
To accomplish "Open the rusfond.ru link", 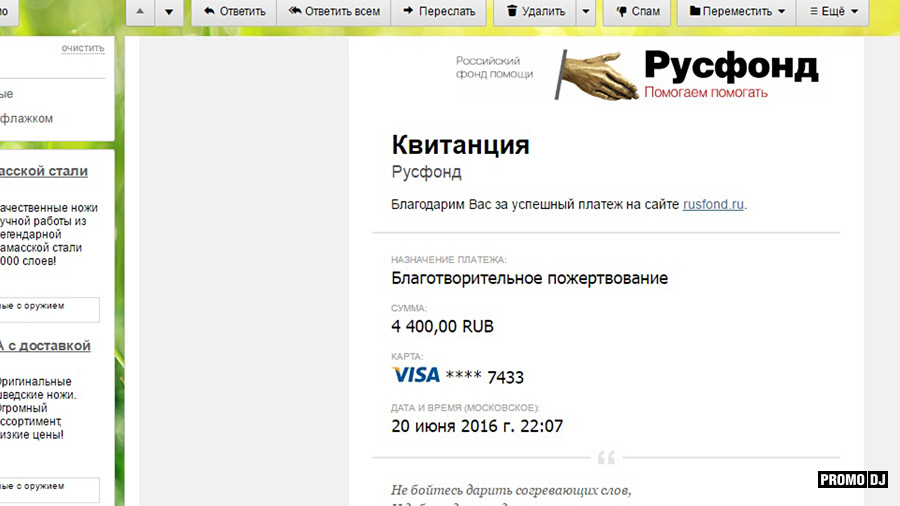I will point(713,204).
